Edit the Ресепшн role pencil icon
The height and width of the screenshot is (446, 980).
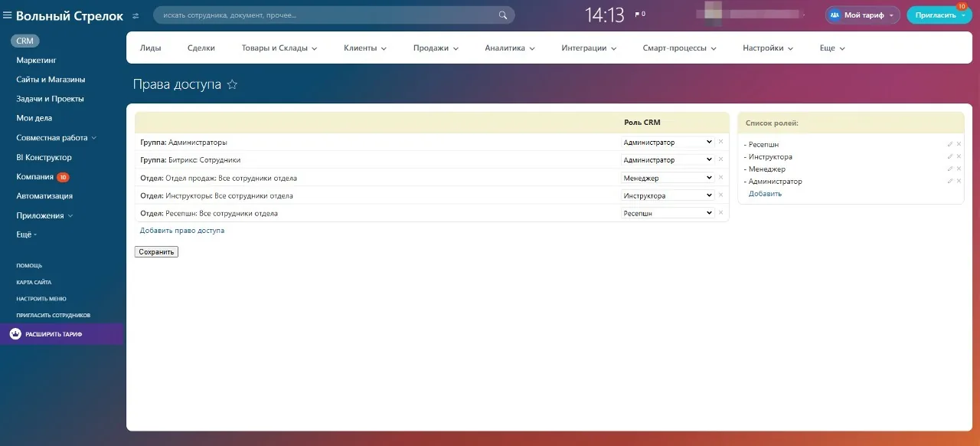click(x=950, y=144)
